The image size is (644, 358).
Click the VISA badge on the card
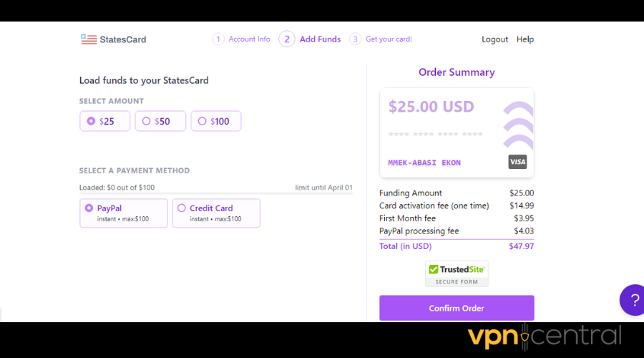tap(517, 162)
